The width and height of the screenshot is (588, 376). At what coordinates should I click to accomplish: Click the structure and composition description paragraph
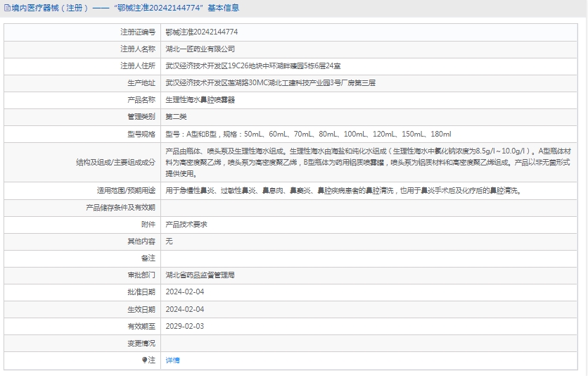tap(367, 162)
